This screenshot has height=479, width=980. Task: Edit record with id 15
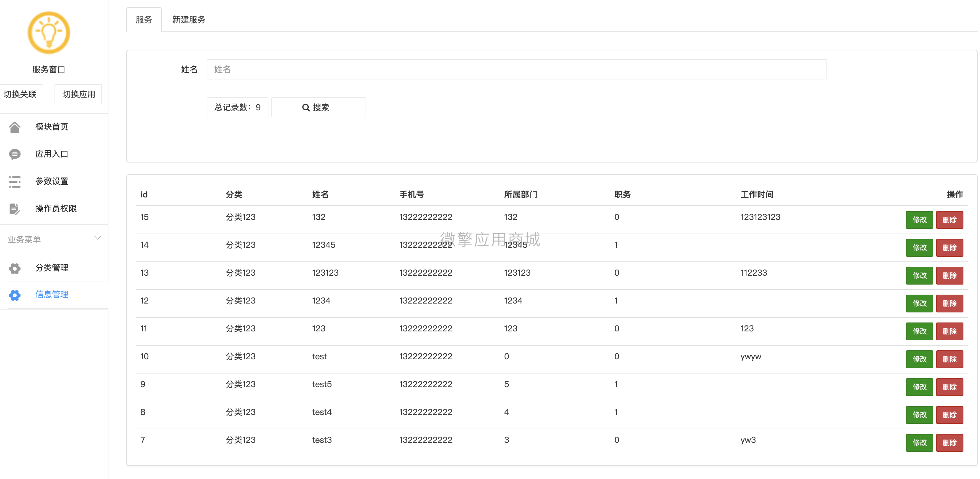tap(919, 220)
